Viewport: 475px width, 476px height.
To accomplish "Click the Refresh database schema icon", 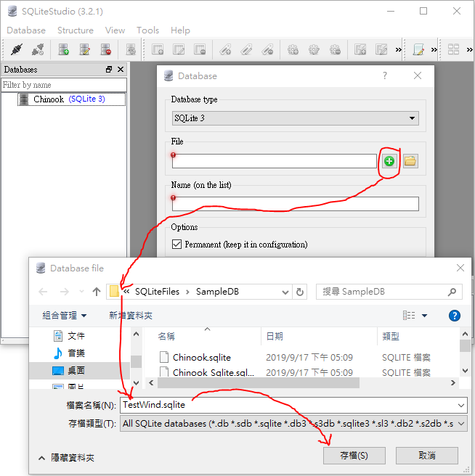I will [x=131, y=49].
